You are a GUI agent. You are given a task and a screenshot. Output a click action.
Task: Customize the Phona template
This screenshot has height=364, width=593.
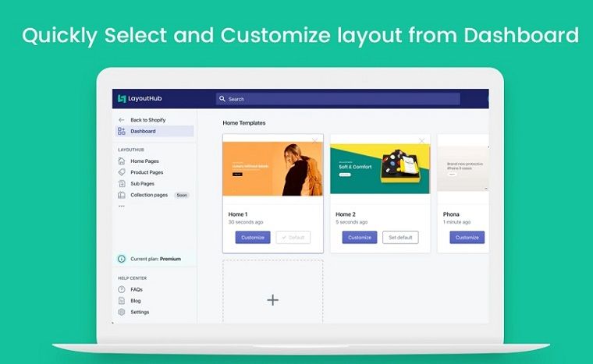pyautogui.click(x=467, y=238)
